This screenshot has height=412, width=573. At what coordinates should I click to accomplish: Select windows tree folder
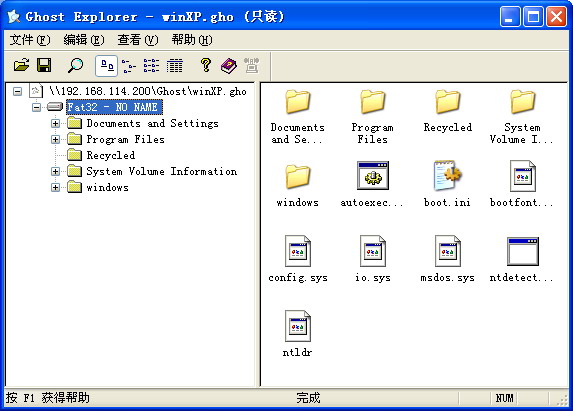107,188
